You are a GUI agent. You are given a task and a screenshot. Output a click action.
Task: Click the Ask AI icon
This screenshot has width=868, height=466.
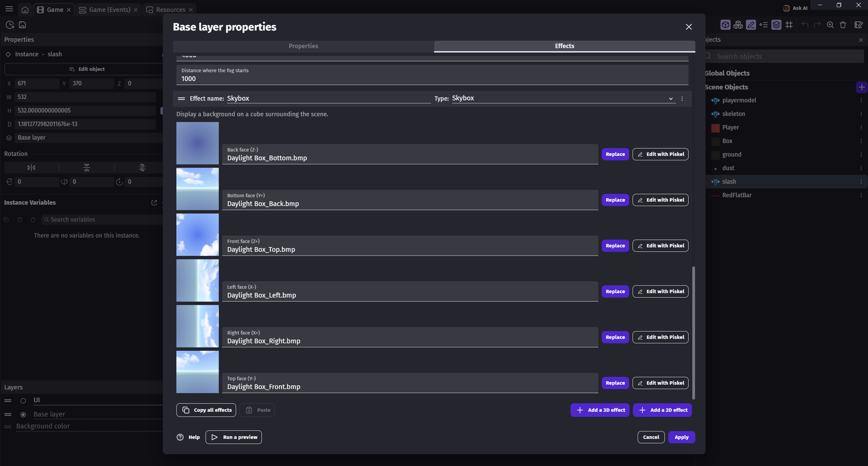pos(786,8)
